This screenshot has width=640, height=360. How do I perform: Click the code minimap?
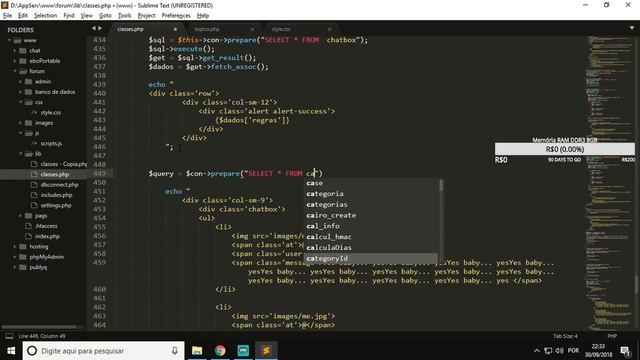click(x=610, y=183)
